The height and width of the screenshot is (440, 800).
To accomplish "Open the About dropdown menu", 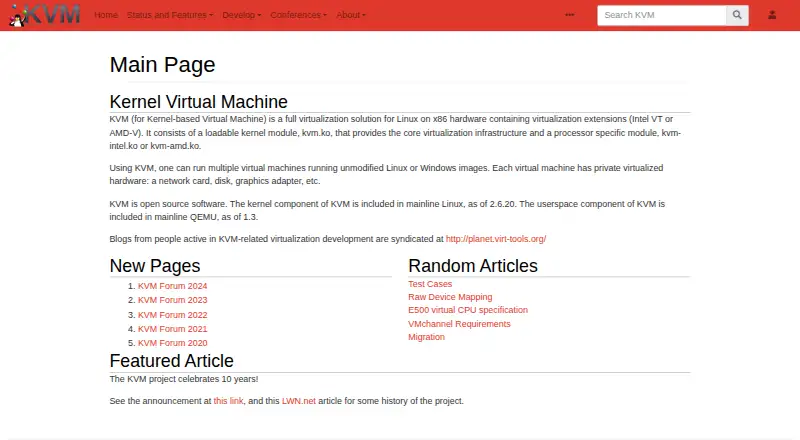I will pyautogui.click(x=351, y=15).
